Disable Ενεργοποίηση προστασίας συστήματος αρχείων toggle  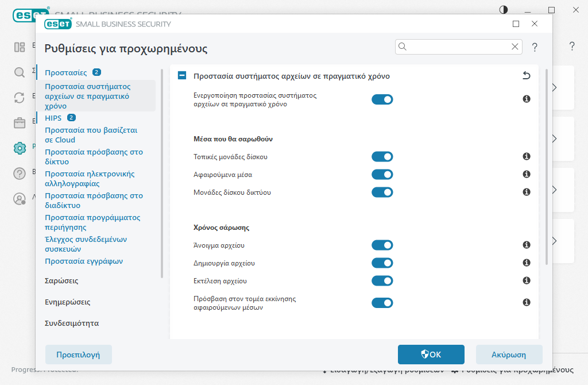382,99
